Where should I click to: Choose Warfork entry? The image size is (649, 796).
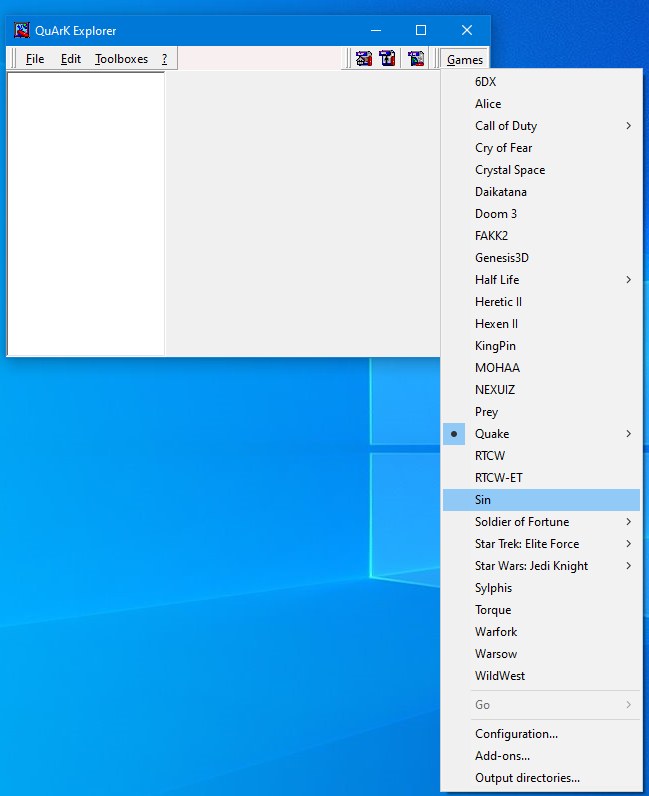pos(541,632)
